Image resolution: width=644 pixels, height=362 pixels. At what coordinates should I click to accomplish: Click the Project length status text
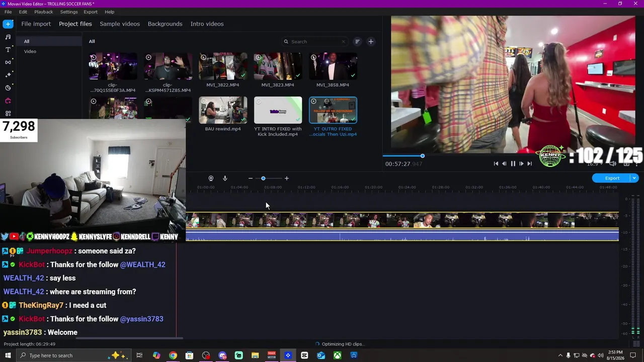tap(30, 344)
